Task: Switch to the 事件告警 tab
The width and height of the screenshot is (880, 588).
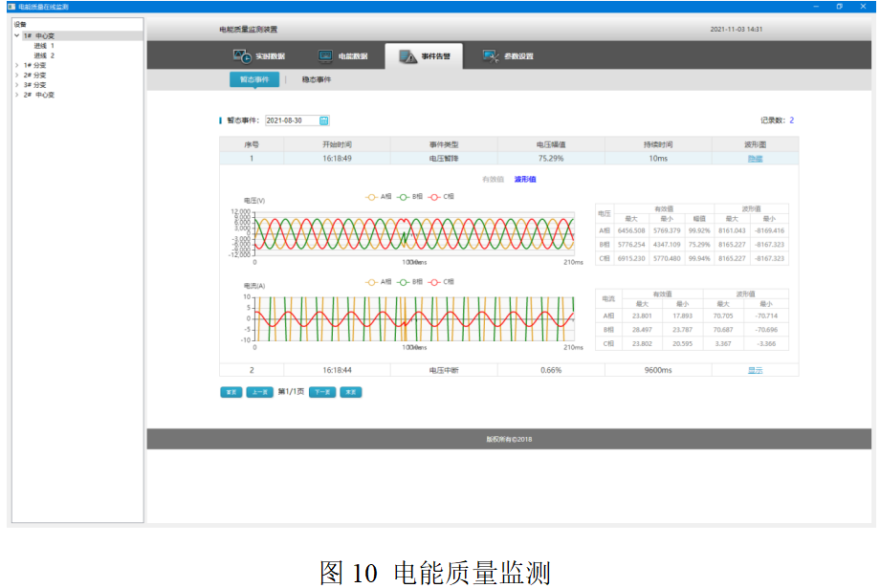Action: [425, 56]
